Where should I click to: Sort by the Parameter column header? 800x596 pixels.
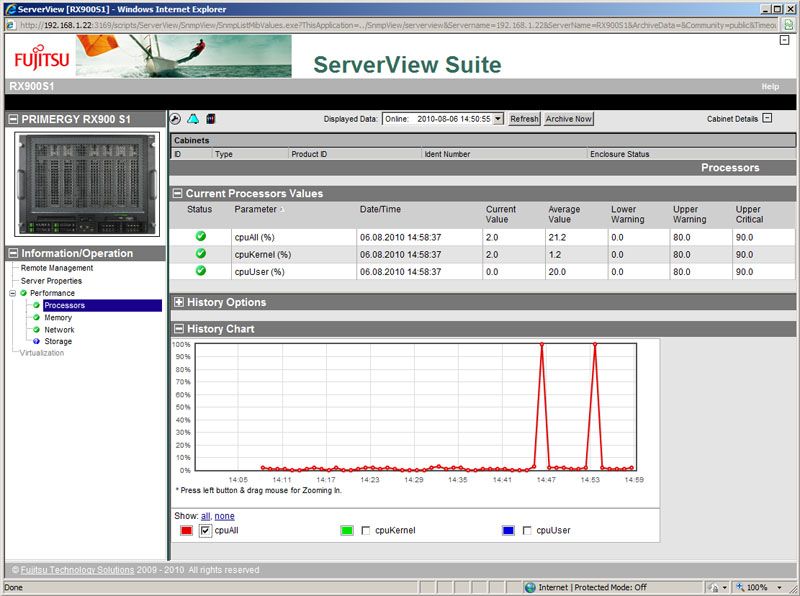point(256,209)
